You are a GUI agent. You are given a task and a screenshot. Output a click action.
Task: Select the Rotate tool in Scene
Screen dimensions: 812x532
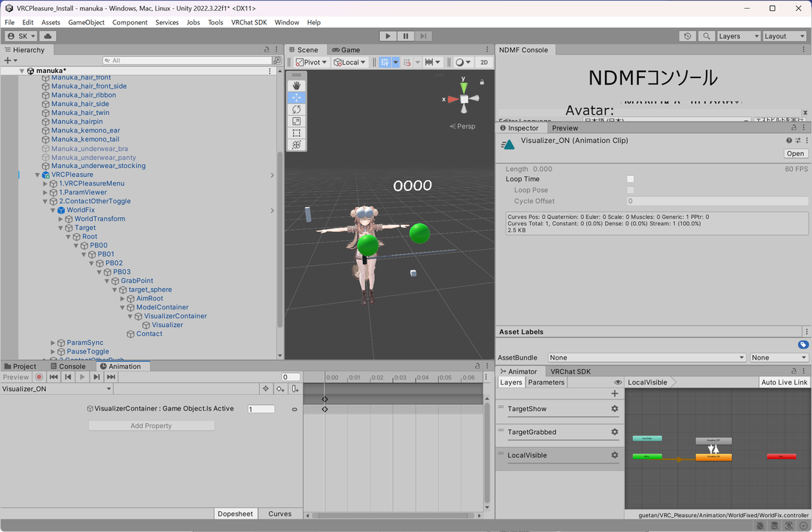pos(297,109)
